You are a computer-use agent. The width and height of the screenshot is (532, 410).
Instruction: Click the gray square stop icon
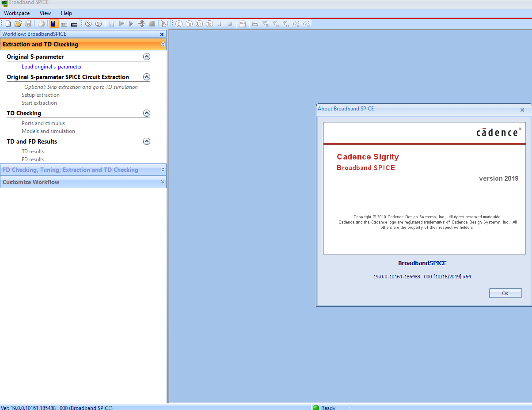click(x=152, y=23)
